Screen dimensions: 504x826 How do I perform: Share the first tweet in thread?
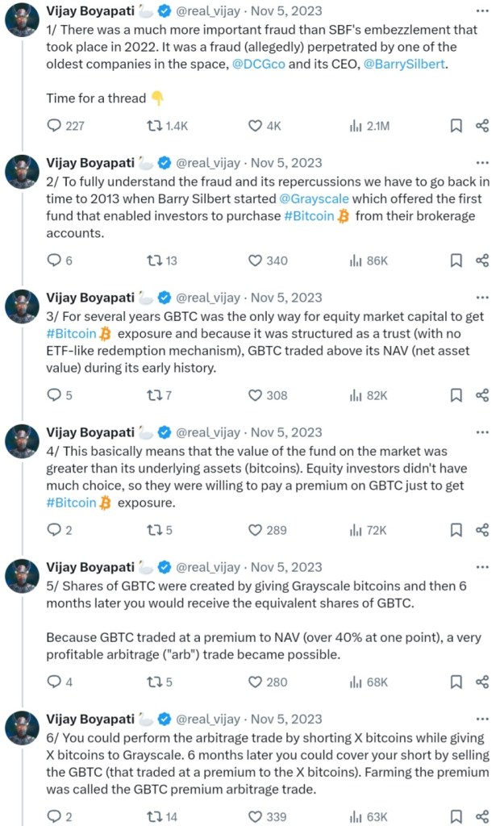click(x=482, y=126)
